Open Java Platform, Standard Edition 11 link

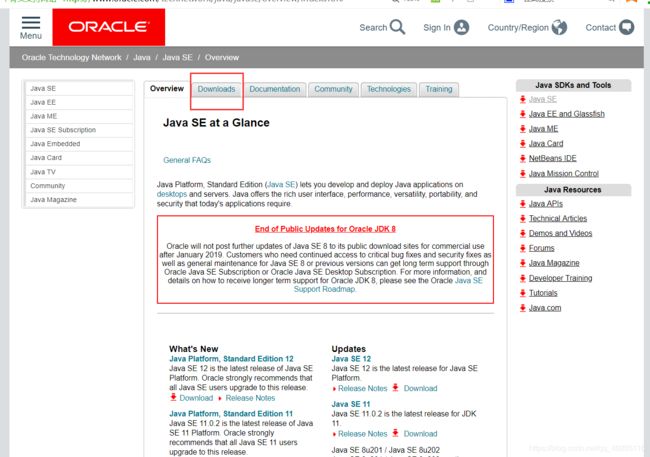click(231, 413)
